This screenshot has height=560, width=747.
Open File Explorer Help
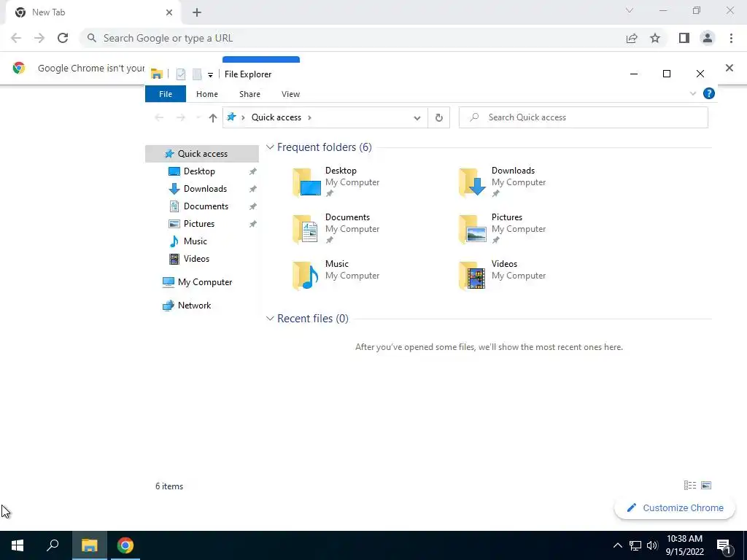(x=709, y=94)
